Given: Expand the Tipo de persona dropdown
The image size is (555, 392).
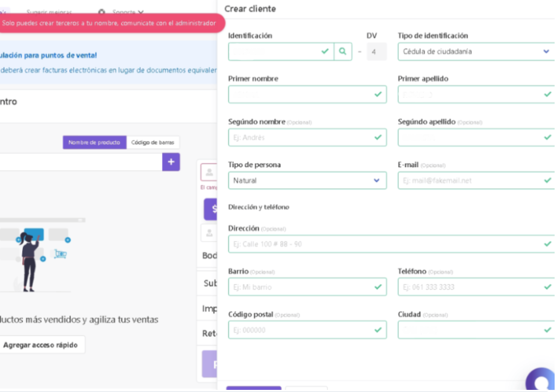Looking at the screenshot, I should [307, 180].
